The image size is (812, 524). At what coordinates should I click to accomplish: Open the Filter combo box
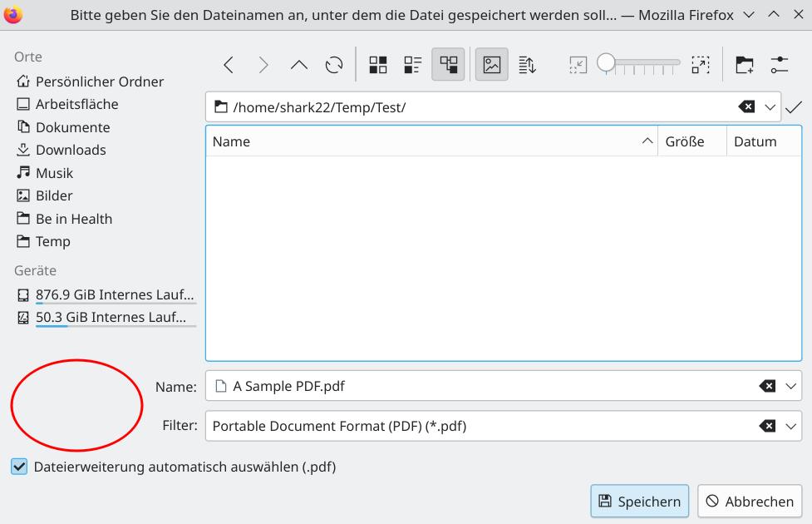[x=504, y=426]
